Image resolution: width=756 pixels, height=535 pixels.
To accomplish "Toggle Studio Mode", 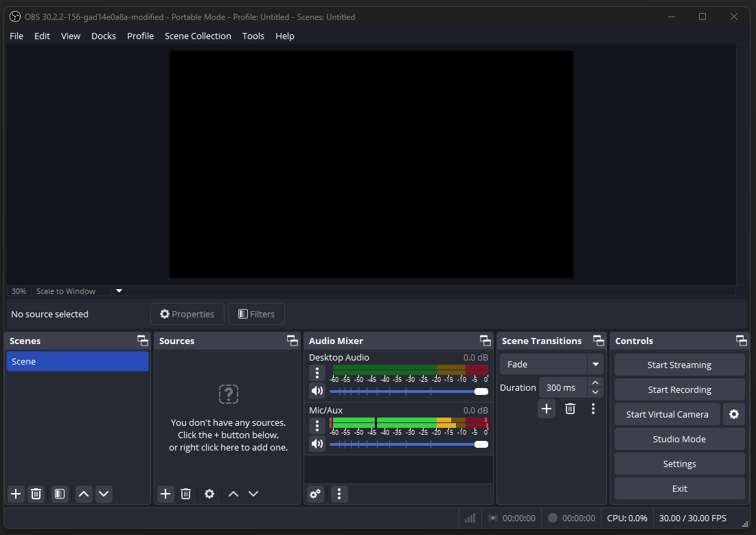I will (679, 439).
